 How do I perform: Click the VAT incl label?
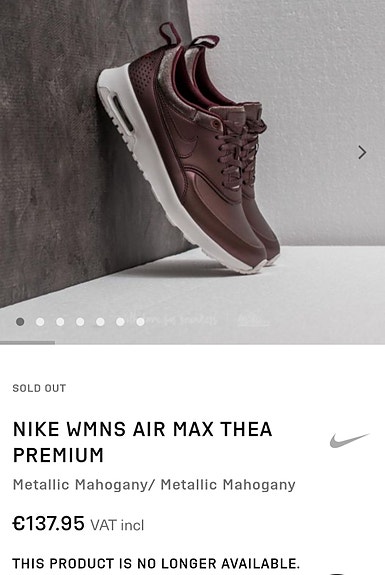click(117, 525)
